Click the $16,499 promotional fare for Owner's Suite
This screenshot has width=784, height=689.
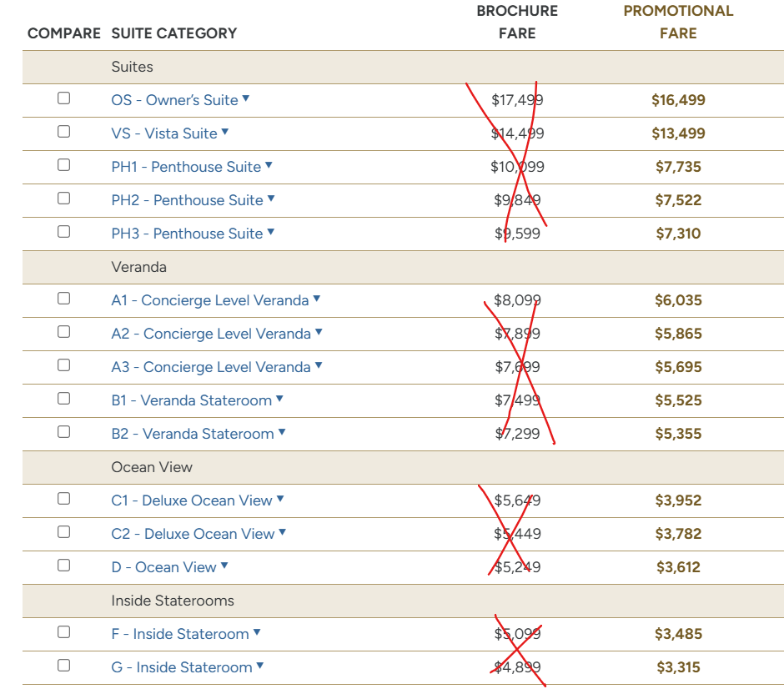tap(678, 100)
